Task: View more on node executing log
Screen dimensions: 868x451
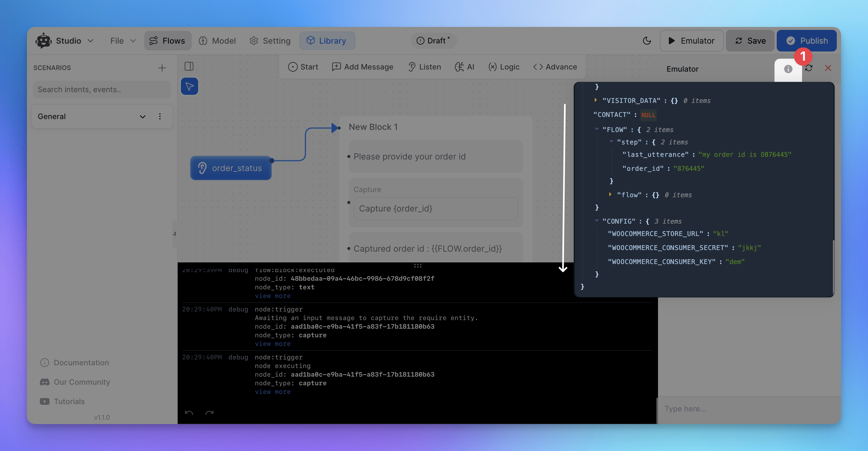Action: click(x=273, y=392)
